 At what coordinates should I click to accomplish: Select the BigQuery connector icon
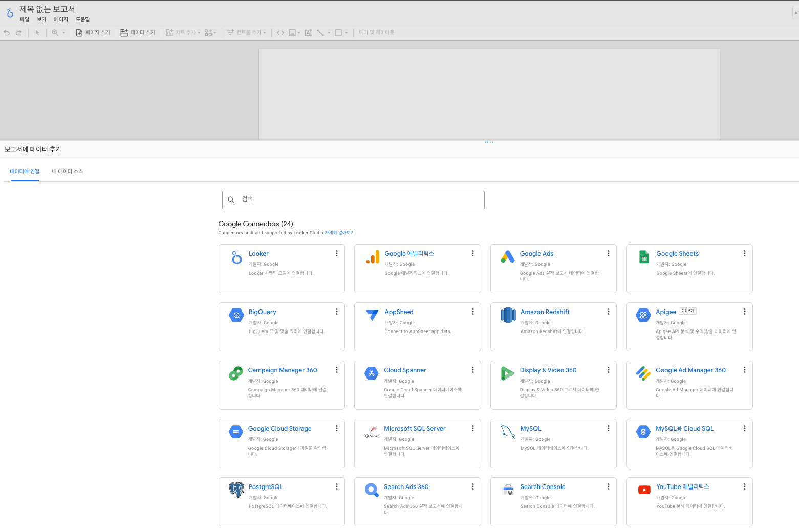click(236, 315)
